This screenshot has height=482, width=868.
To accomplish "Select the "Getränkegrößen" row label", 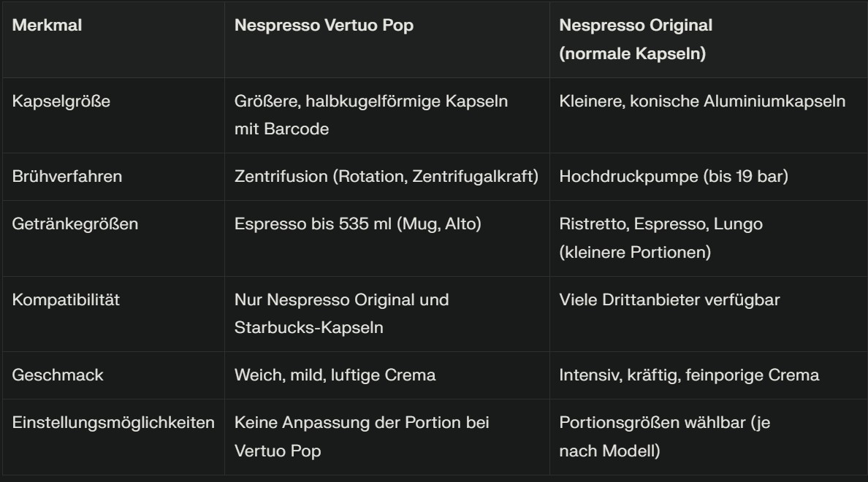I will [x=75, y=223].
